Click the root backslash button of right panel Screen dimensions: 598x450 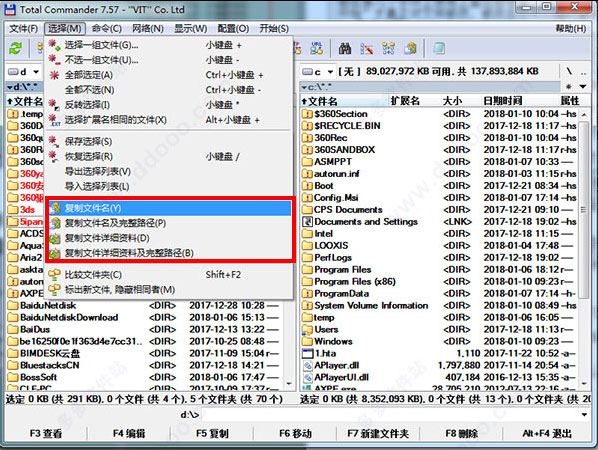coord(569,71)
